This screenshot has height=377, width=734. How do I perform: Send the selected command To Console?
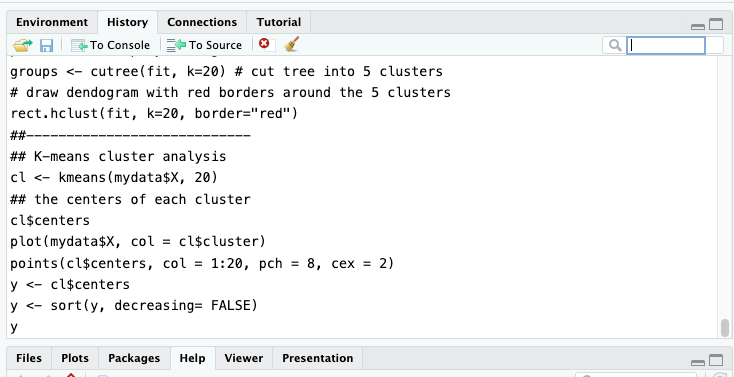110,45
